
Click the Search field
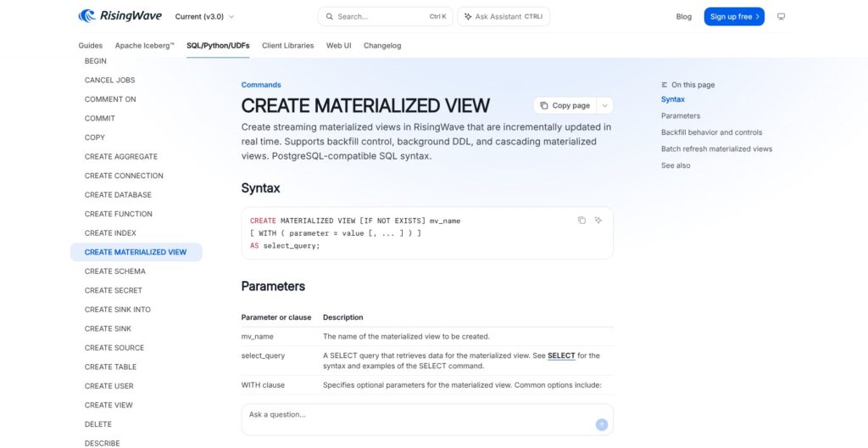[x=386, y=17]
